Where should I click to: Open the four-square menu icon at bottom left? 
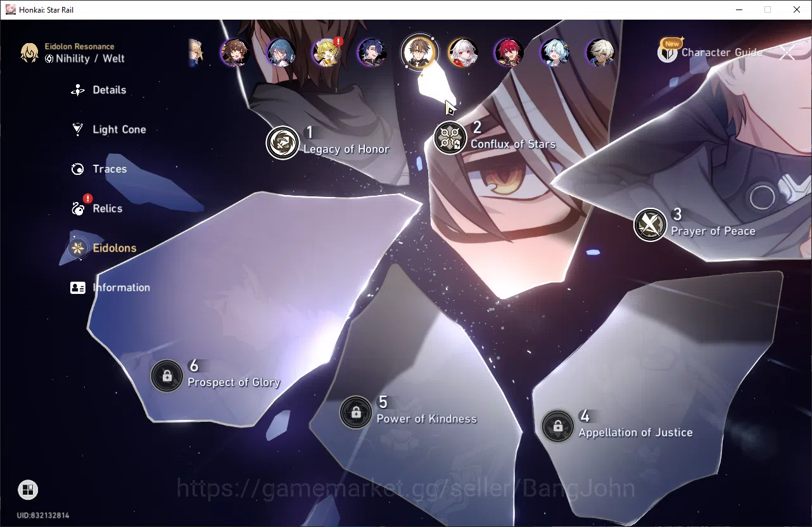pos(28,490)
